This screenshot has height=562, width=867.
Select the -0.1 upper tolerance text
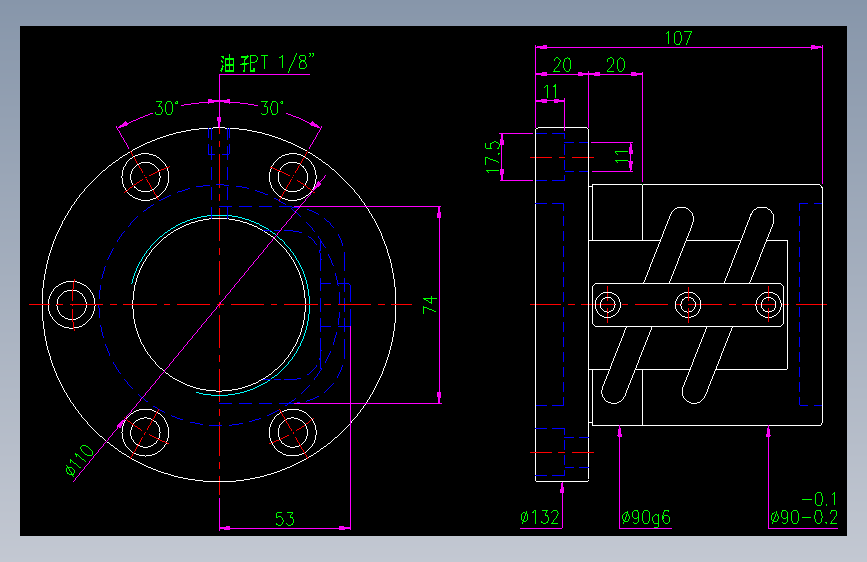(819, 499)
